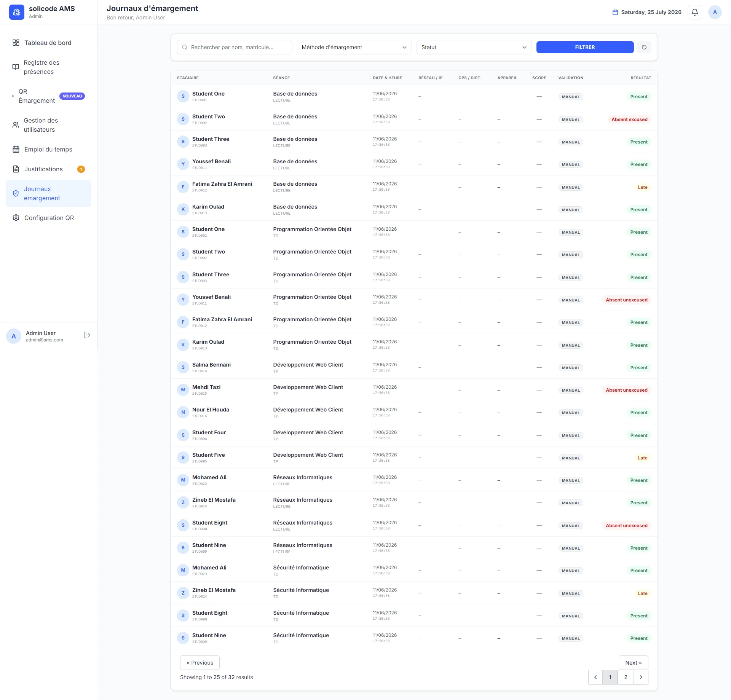
Task: Click the « Previous button
Action: click(x=200, y=663)
